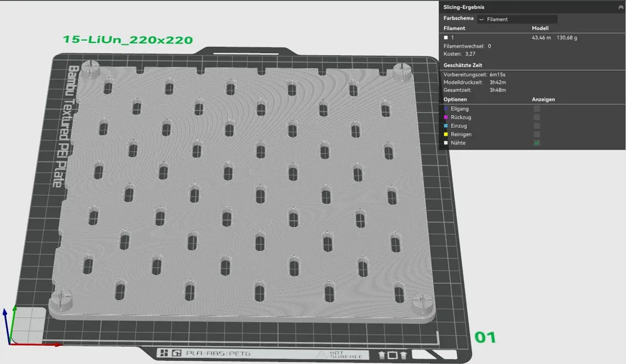Click the Modelldruckzeit 3h42m row

tap(475, 82)
